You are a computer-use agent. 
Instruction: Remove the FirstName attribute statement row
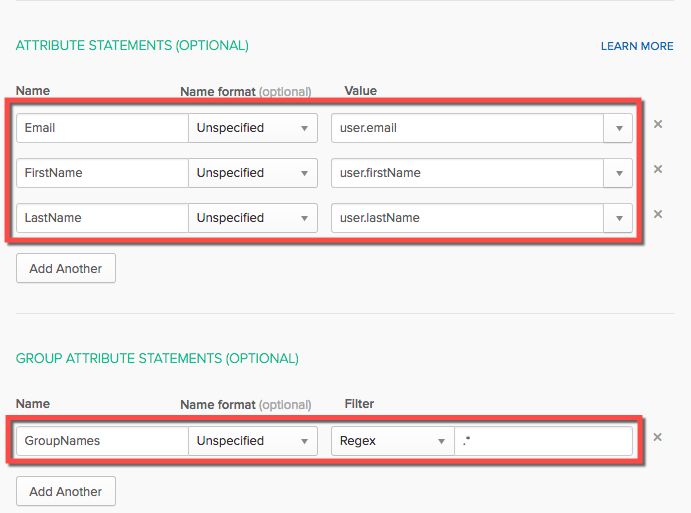[658, 169]
